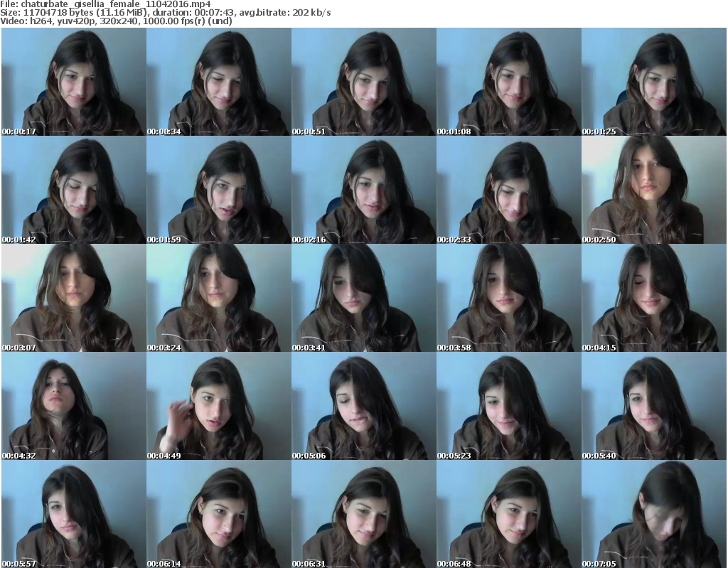Open the frame stamped 00:01:59
The image size is (728, 568).
pyautogui.click(x=219, y=190)
